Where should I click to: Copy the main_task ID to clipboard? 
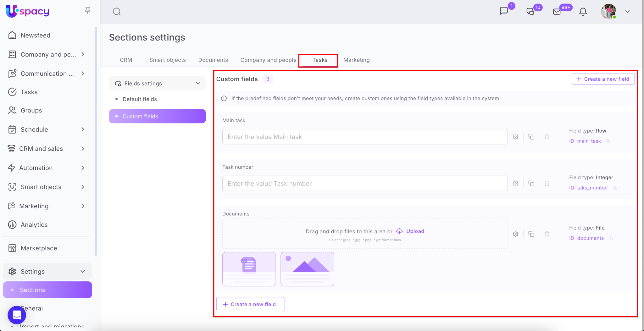coord(608,141)
